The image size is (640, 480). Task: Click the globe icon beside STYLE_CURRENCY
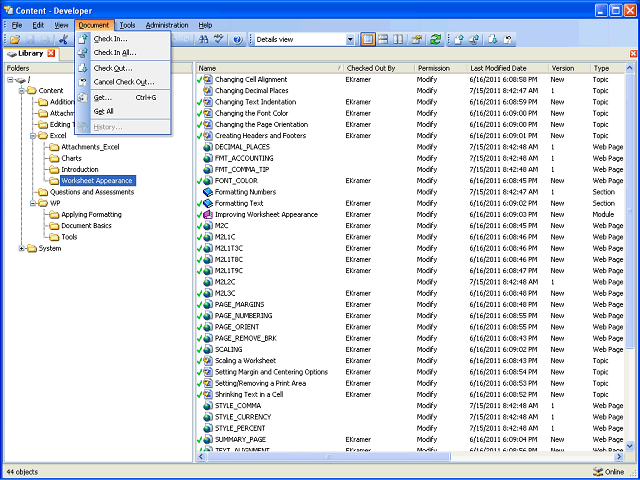click(x=208, y=417)
